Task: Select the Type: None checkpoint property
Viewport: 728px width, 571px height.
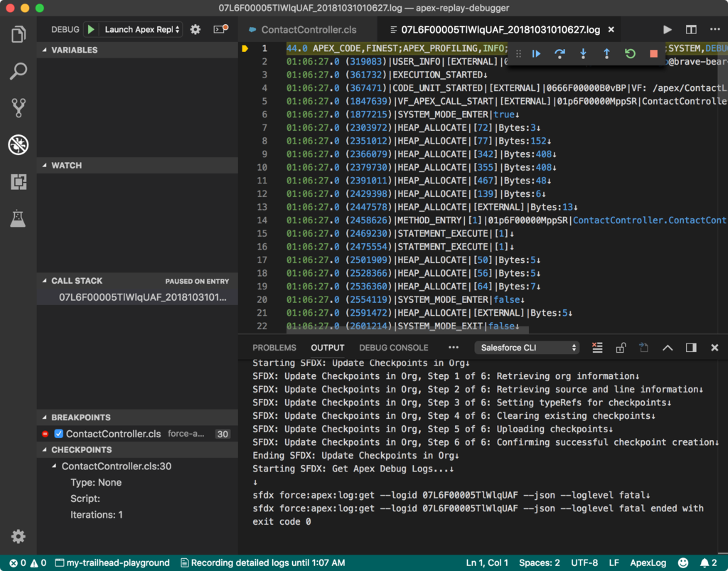Action: click(96, 482)
